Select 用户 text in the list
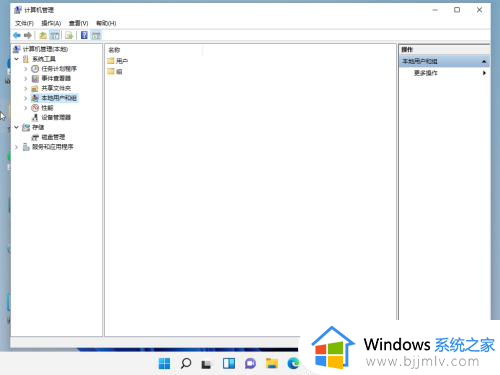The image size is (500, 375). point(122,61)
